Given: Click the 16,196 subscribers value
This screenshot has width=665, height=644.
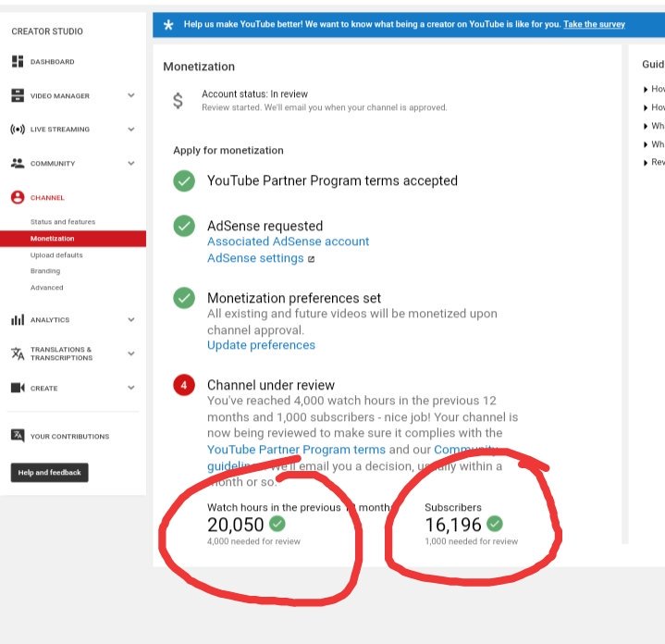Looking at the screenshot, I should pos(453,525).
